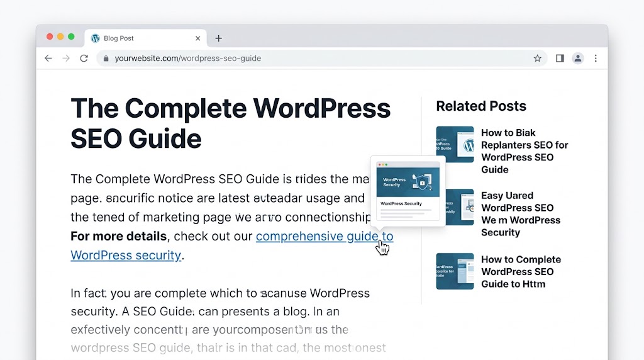Open thumbnail of How to Biak Replanters post
644x360 pixels.
click(x=455, y=144)
